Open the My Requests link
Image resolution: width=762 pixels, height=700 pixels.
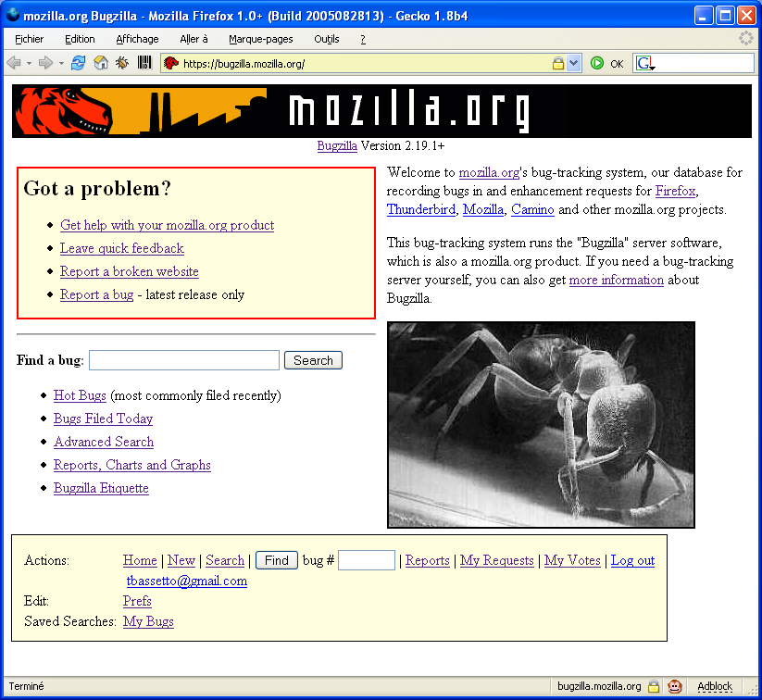click(x=496, y=560)
